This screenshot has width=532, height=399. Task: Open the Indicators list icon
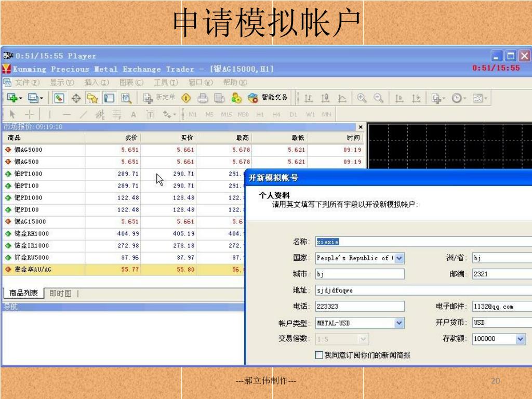[x=438, y=98]
